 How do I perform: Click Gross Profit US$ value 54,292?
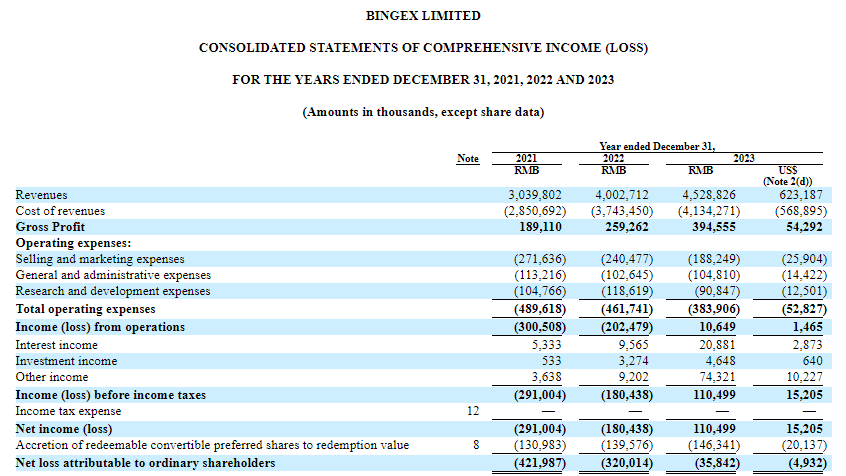(804, 227)
